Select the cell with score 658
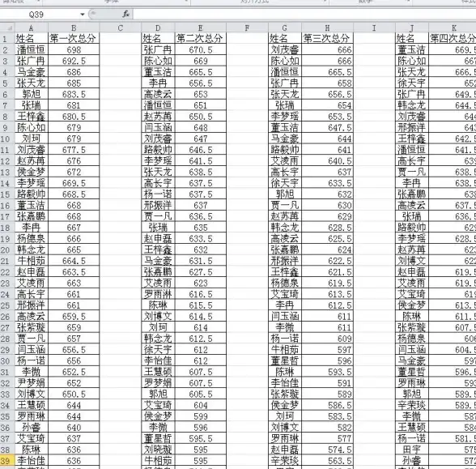This screenshot has width=476, height=469. pos(327,83)
